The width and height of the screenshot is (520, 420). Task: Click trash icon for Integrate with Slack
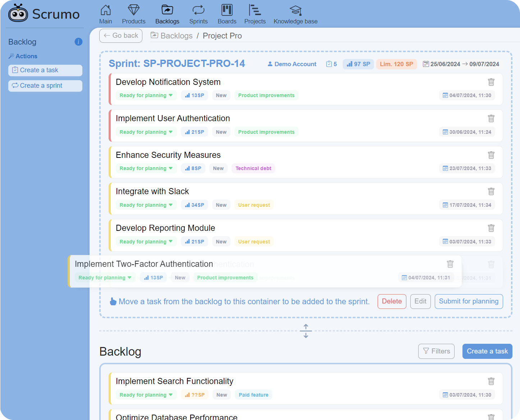(491, 191)
